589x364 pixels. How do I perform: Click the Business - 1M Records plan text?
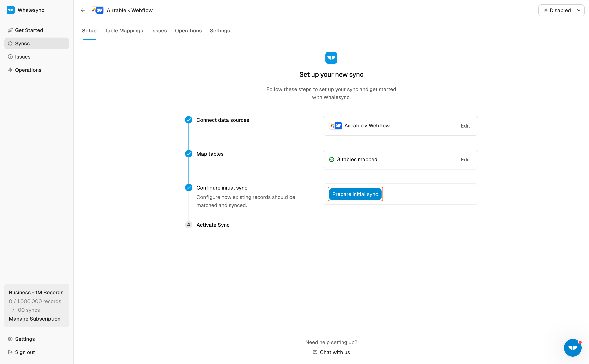[x=36, y=292]
